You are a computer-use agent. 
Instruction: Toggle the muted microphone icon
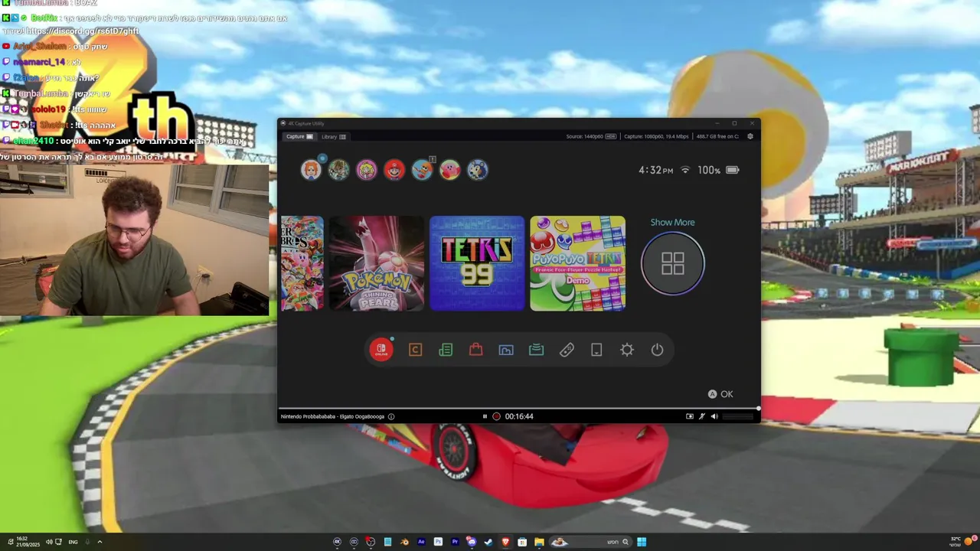(702, 416)
